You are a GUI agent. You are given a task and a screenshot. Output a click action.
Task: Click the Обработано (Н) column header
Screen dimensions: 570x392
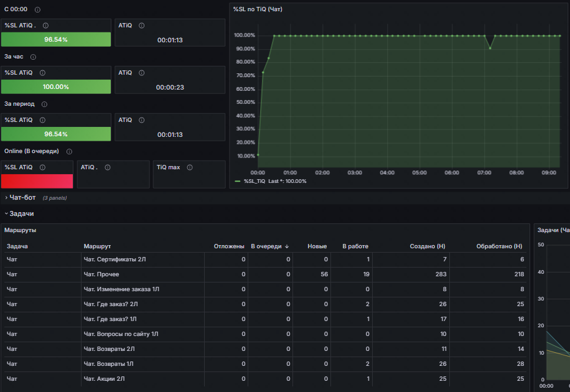pyautogui.click(x=498, y=246)
